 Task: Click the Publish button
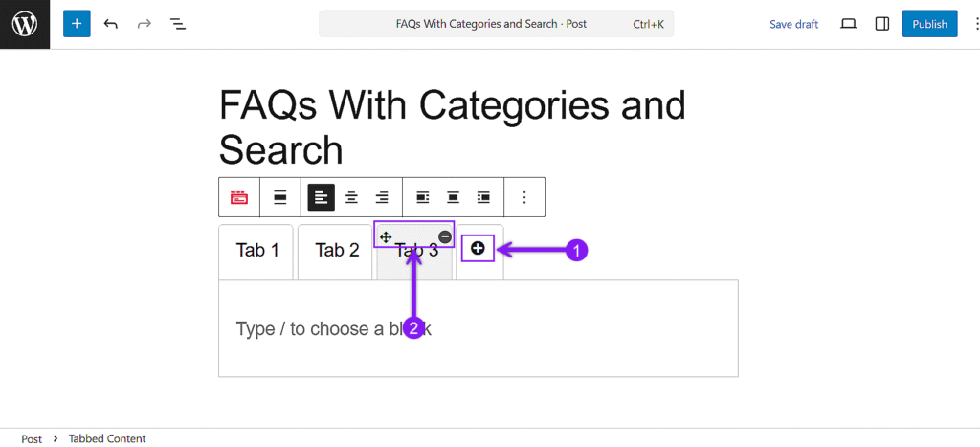(x=929, y=24)
